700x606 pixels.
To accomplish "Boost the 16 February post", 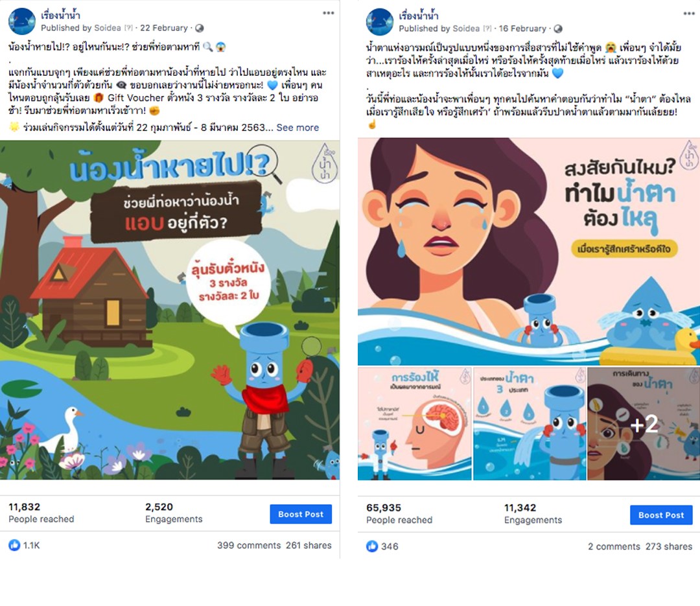I will pos(661,515).
